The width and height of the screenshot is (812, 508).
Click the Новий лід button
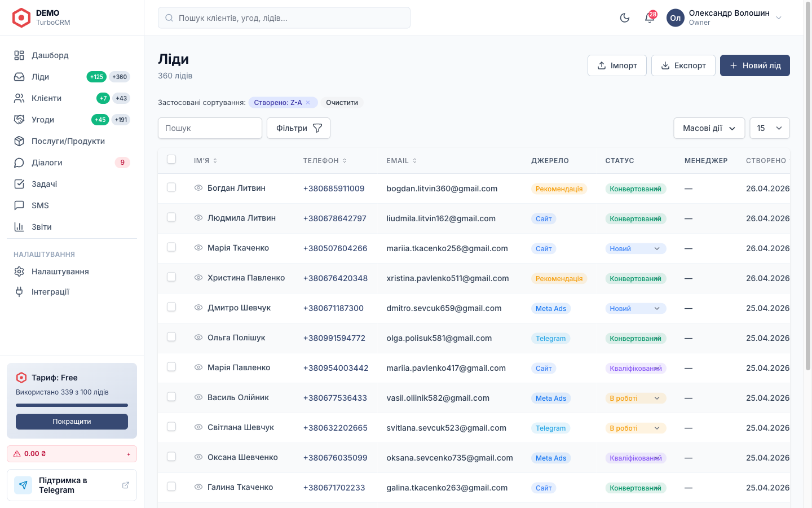tap(755, 65)
